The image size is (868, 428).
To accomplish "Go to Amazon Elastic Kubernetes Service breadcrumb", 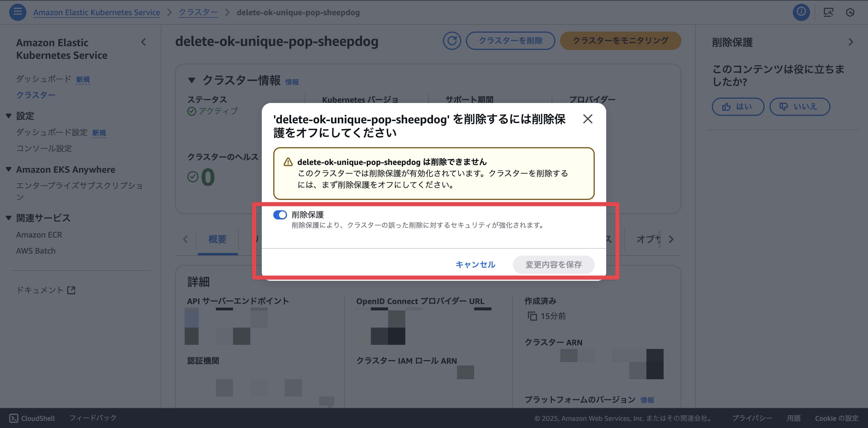I will point(96,12).
